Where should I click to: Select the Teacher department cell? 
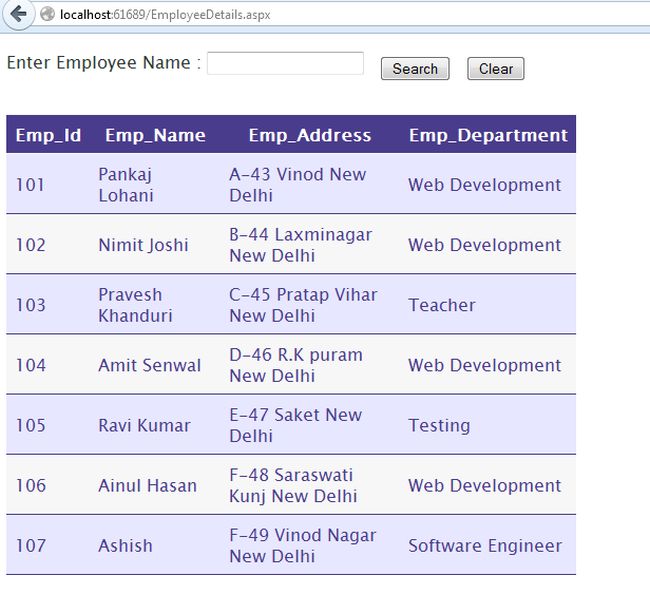(x=442, y=305)
